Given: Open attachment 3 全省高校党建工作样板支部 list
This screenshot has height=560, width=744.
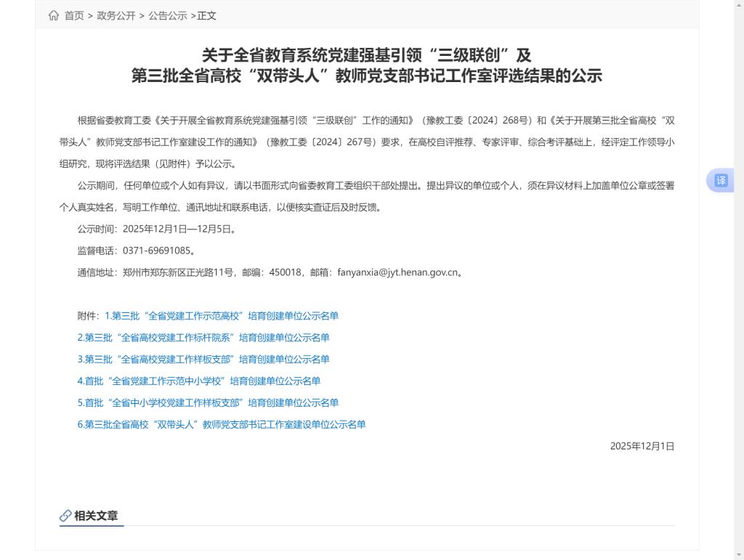Looking at the screenshot, I should coord(203,360).
